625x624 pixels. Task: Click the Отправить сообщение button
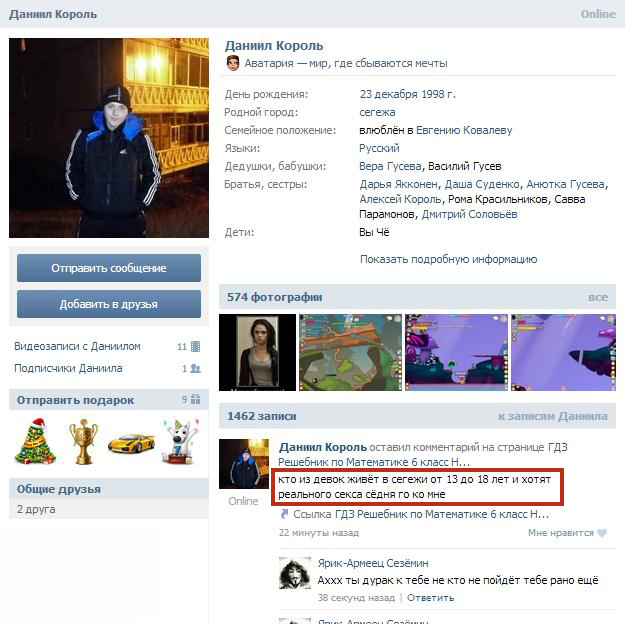[x=109, y=268]
